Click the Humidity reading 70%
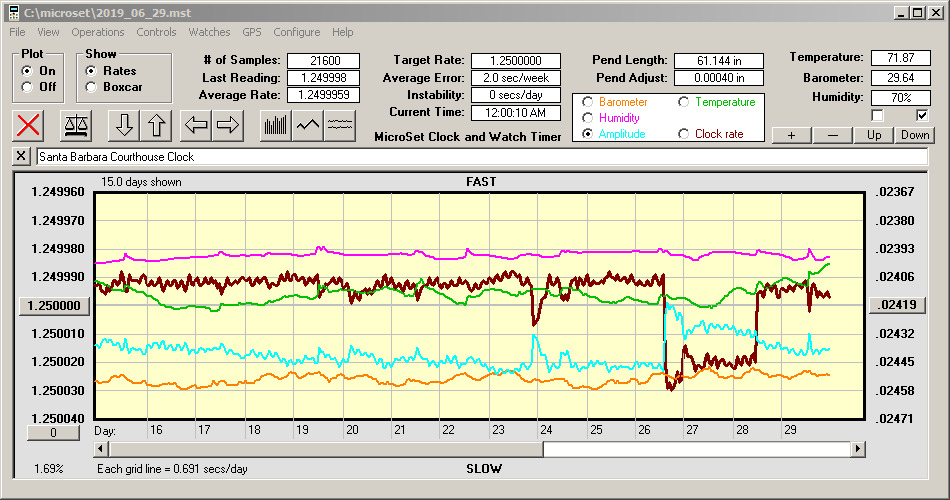The width and height of the screenshot is (950, 500). pyautogui.click(x=900, y=97)
